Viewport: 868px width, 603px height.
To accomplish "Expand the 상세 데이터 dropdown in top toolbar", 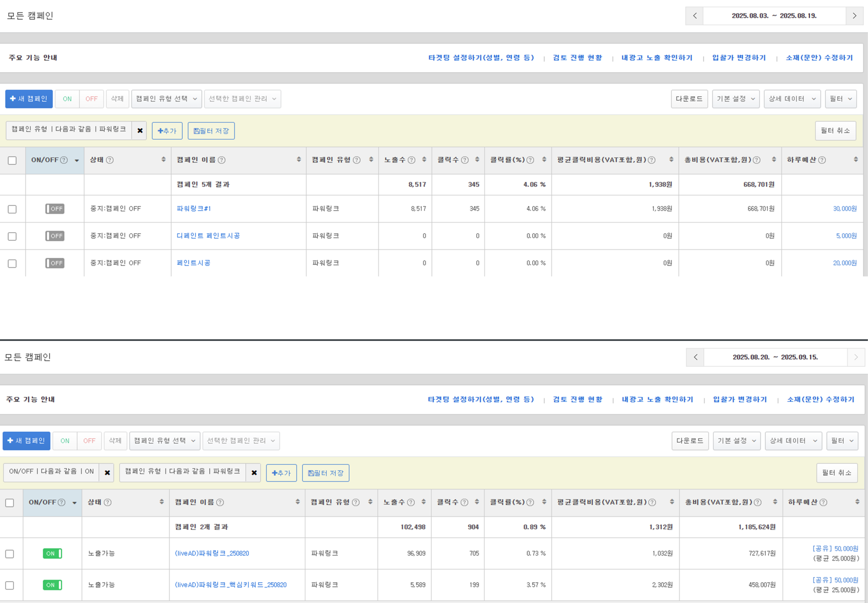I will point(792,99).
